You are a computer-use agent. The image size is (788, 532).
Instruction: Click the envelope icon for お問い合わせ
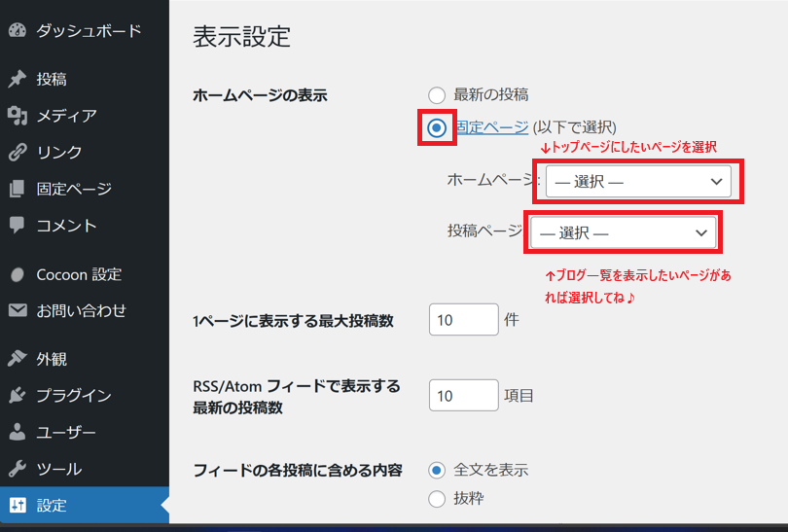pos(17,311)
